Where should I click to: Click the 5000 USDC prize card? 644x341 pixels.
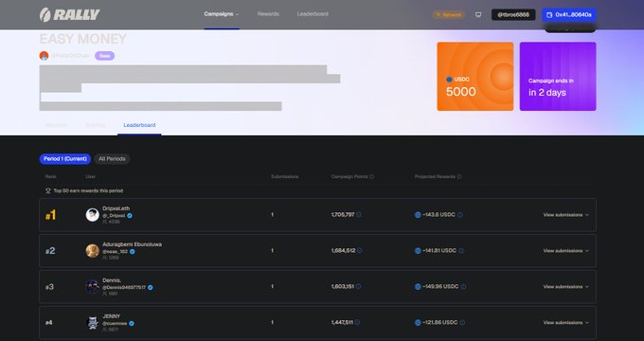(475, 77)
